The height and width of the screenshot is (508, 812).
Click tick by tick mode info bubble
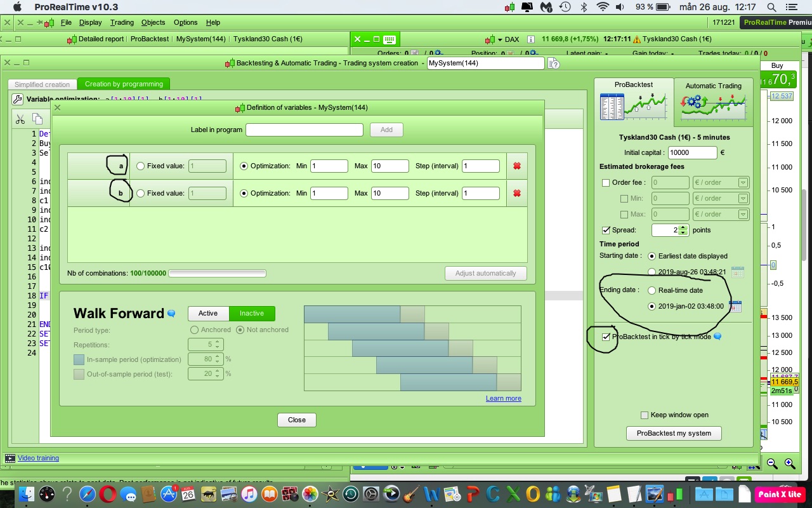pyautogui.click(x=717, y=337)
